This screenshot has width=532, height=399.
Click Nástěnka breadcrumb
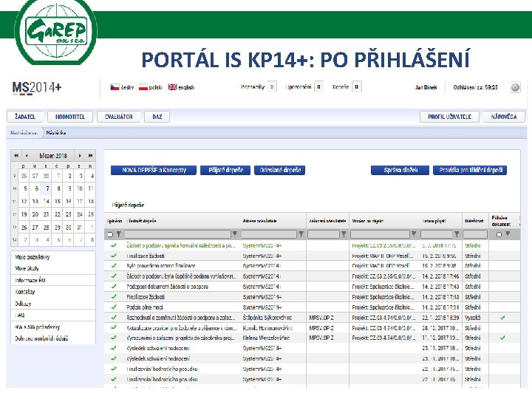click(56, 133)
